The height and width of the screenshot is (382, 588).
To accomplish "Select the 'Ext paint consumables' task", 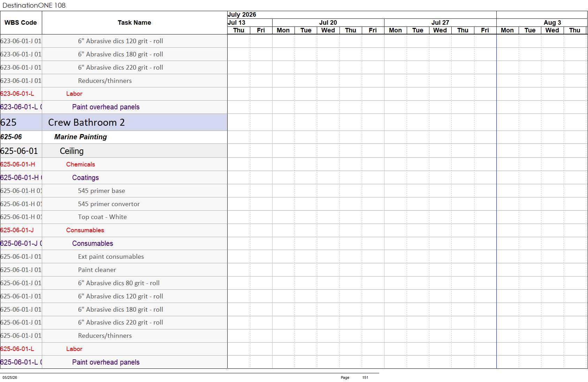I will click(x=111, y=257).
